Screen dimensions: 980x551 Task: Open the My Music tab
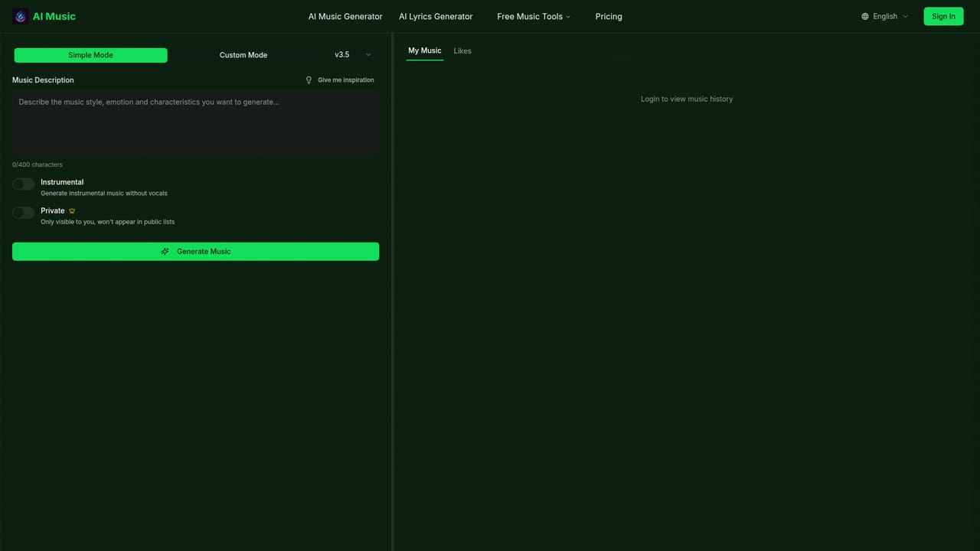[x=425, y=51]
